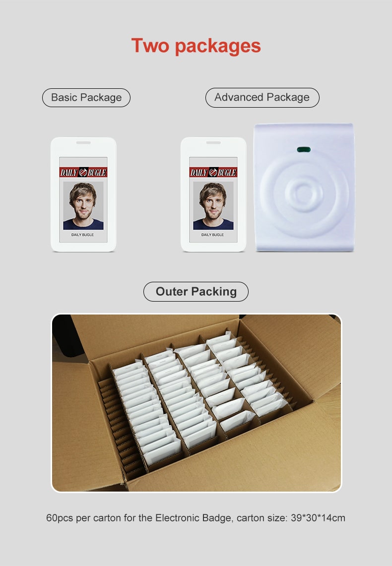Viewport: 392px width, 566px height.
Task: Click the portrait photo on right badge
Action: pos(213,205)
